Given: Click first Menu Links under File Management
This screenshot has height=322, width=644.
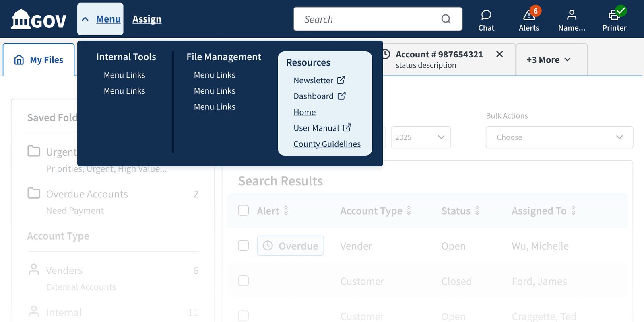Looking at the screenshot, I should coord(215,75).
